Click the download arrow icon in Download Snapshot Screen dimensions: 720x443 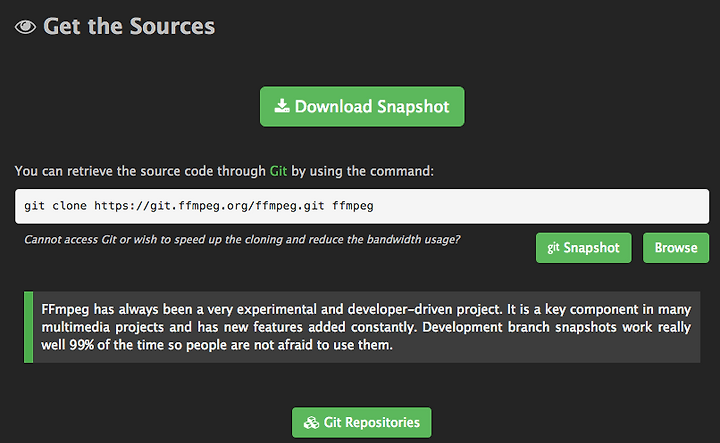pos(281,106)
